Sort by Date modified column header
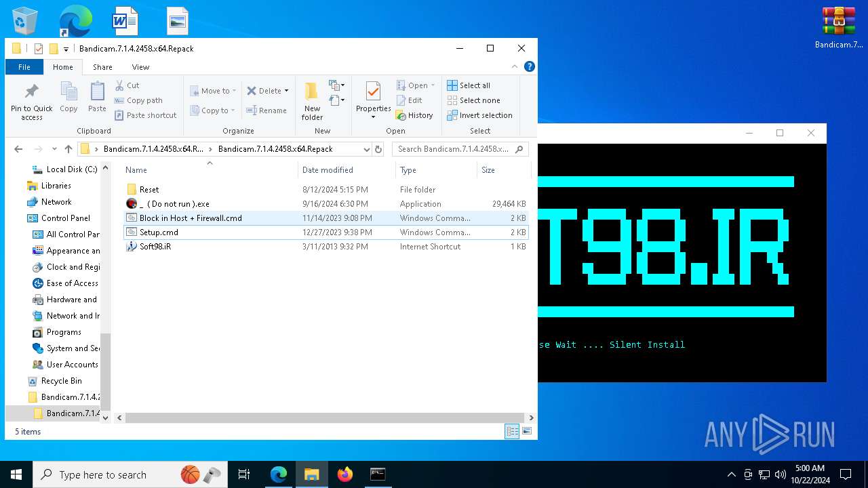The image size is (868, 488). click(347, 170)
